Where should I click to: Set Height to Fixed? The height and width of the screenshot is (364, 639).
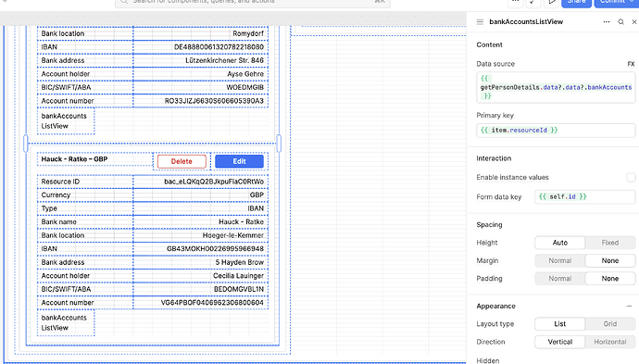tap(610, 243)
